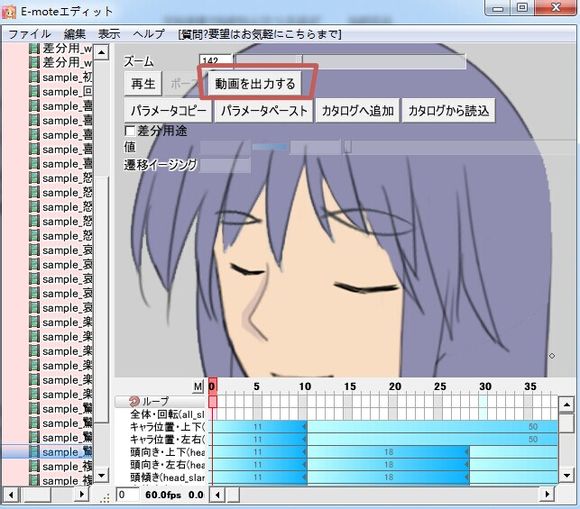
Task: Click frame 25 on the timeline ruler
Action: (440, 387)
